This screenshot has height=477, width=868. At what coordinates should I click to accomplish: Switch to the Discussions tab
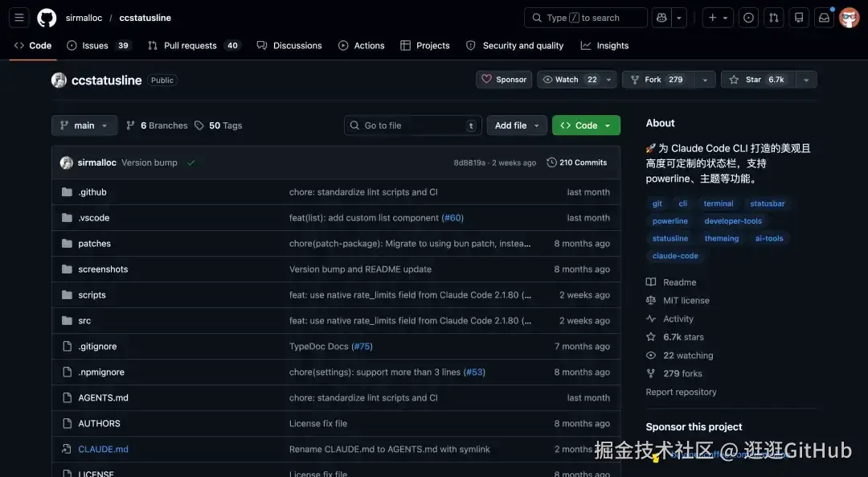tap(289, 45)
